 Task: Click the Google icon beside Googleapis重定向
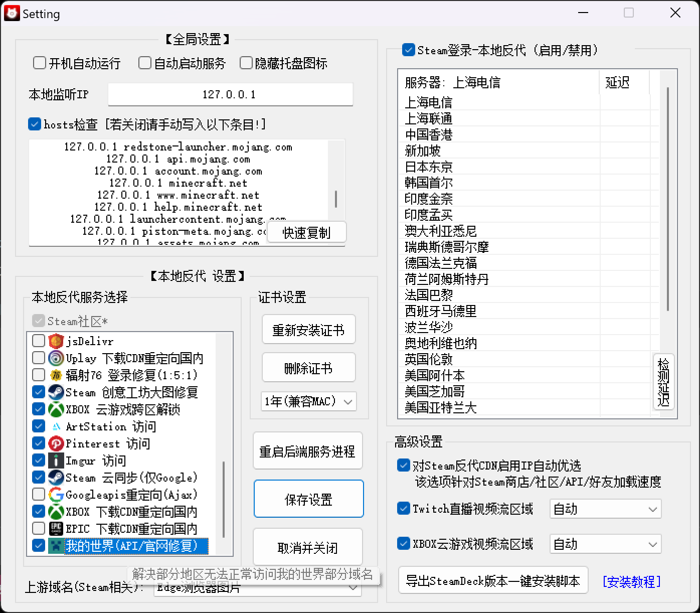56,495
